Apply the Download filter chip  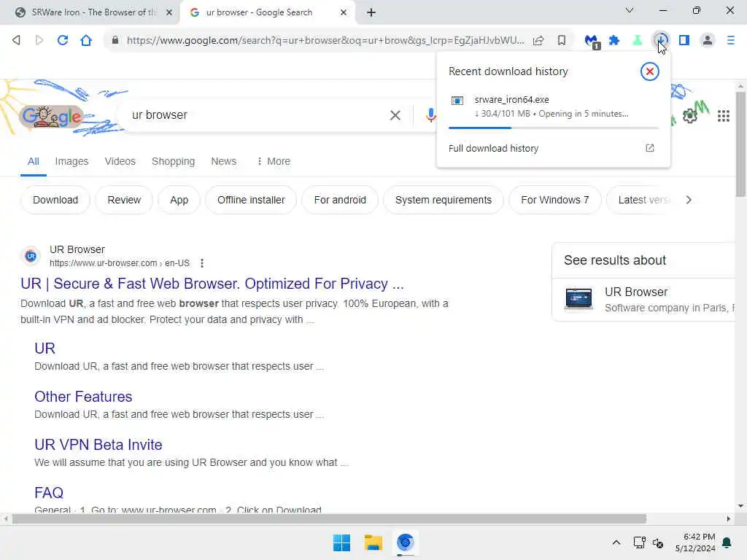point(55,200)
